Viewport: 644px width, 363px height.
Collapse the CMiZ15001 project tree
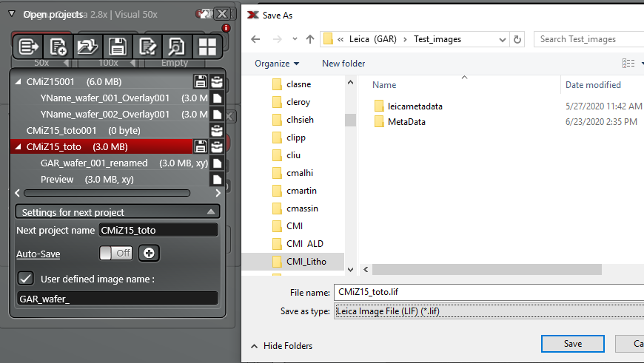tap(19, 82)
